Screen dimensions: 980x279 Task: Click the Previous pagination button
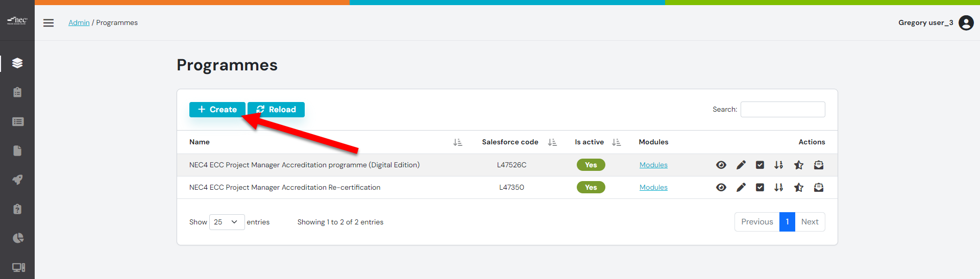coord(757,222)
